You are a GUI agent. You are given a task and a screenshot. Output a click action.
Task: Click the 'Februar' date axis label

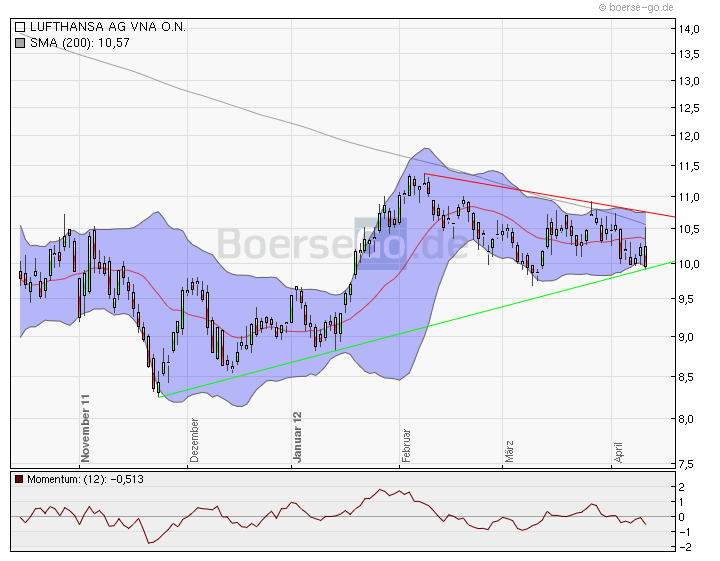[406, 445]
